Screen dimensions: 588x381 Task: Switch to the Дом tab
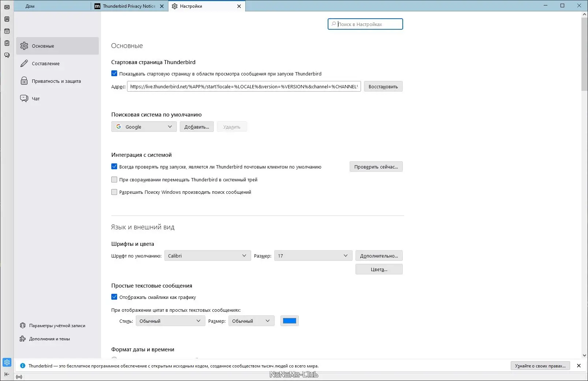(x=52, y=6)
